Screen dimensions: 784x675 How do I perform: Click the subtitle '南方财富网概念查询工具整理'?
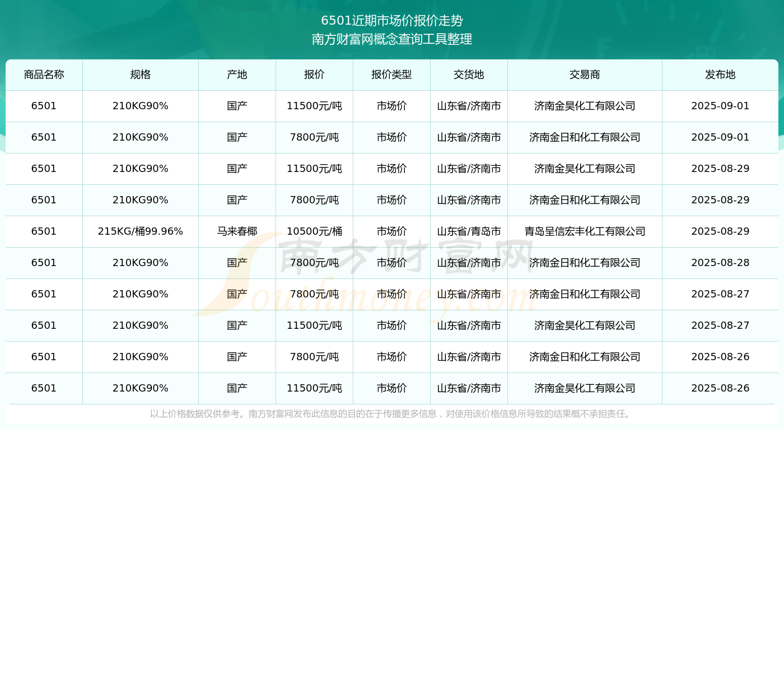392,39
